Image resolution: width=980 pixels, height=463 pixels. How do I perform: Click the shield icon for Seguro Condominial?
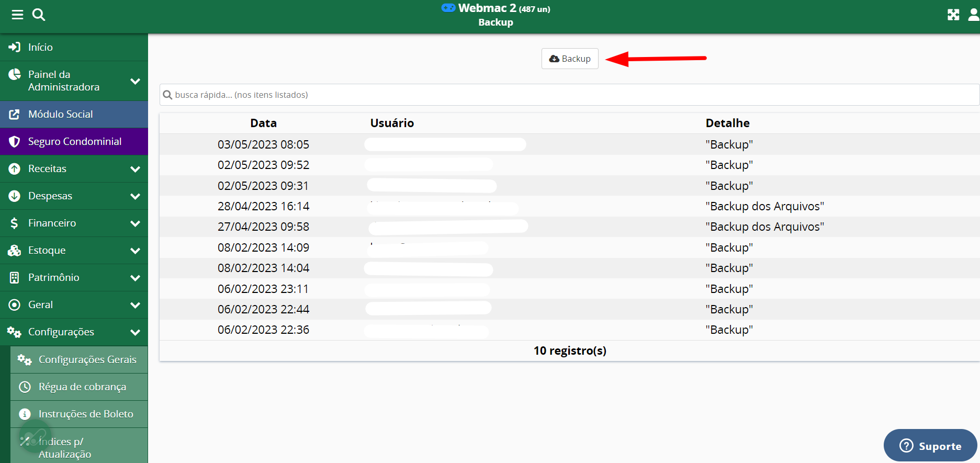point(15,142)
